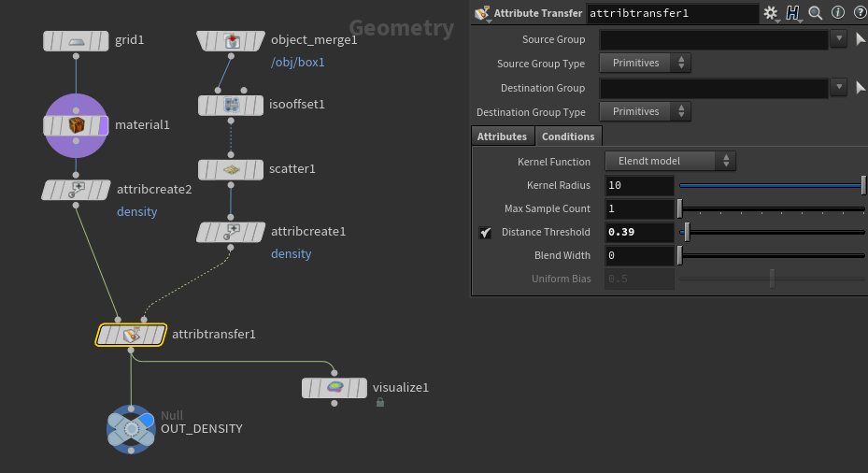This screenshot has width=868, height=473.
Task: Click the material1 node icon
Action: [x=77, y=125]
